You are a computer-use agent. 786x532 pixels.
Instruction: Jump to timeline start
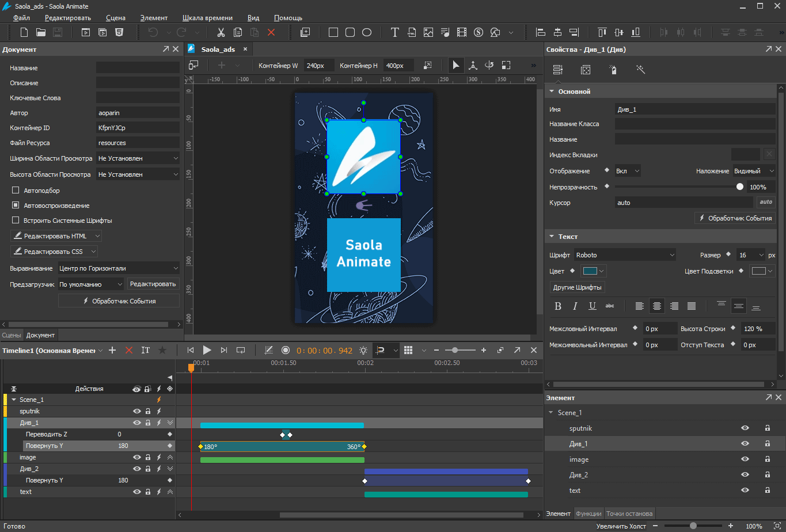tap(191, 350)
